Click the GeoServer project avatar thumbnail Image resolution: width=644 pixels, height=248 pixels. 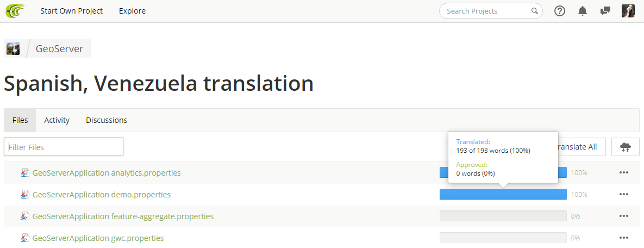[12, 48]
